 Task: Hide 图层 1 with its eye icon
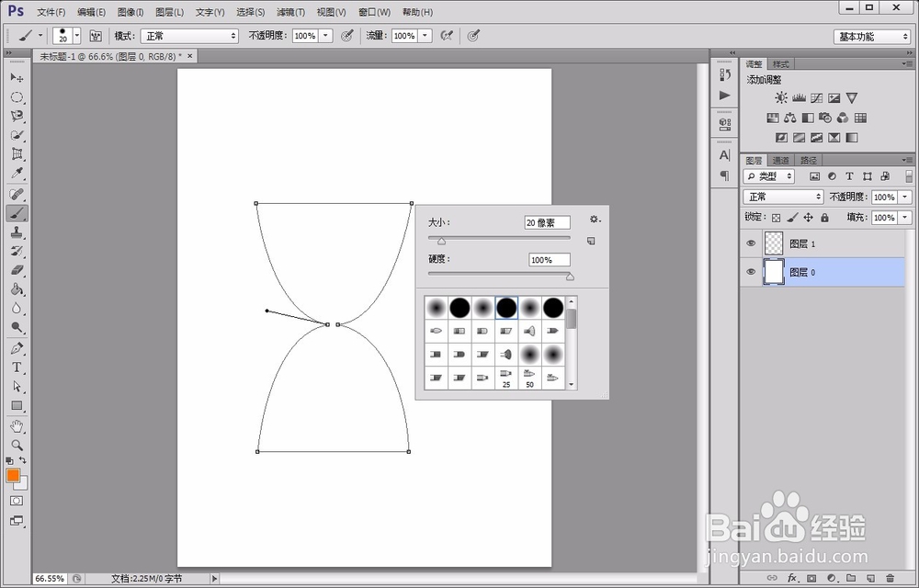(752, 243)
